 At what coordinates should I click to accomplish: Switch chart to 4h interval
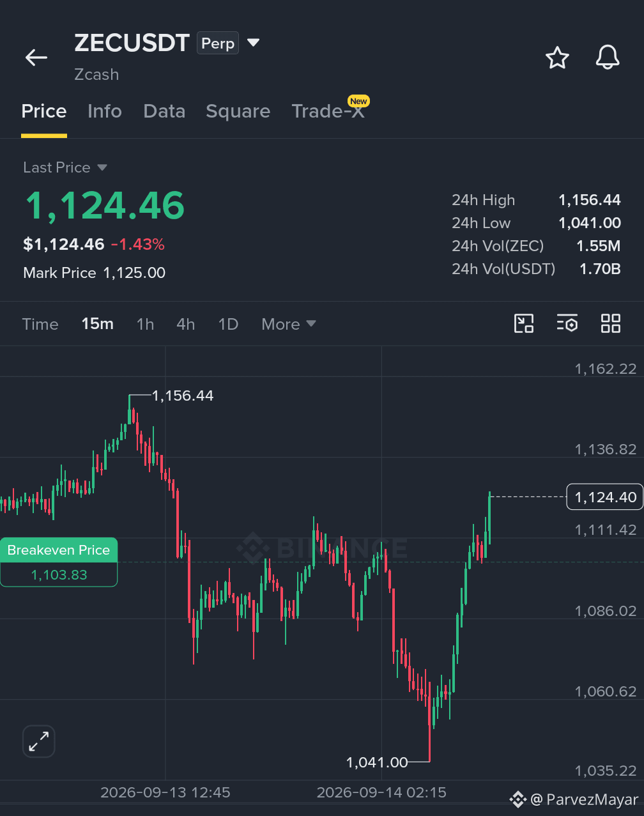pyautogui.click(x=185, y=324)
